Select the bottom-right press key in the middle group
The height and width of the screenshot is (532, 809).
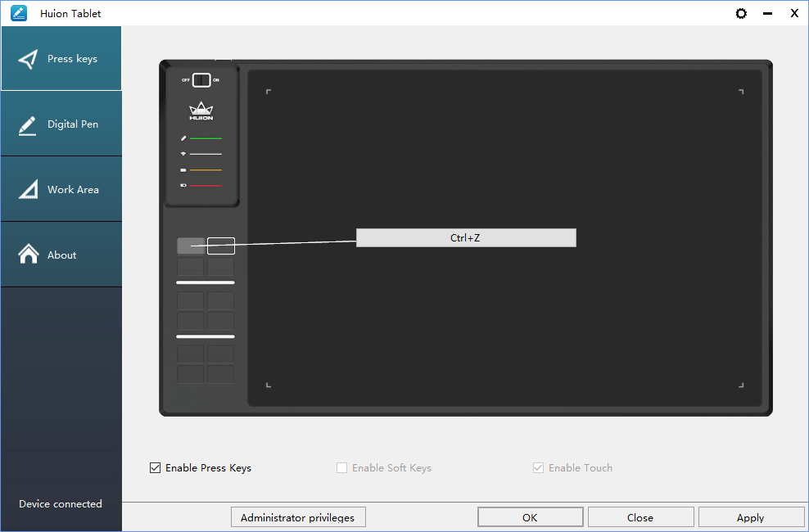pos(221,321)
